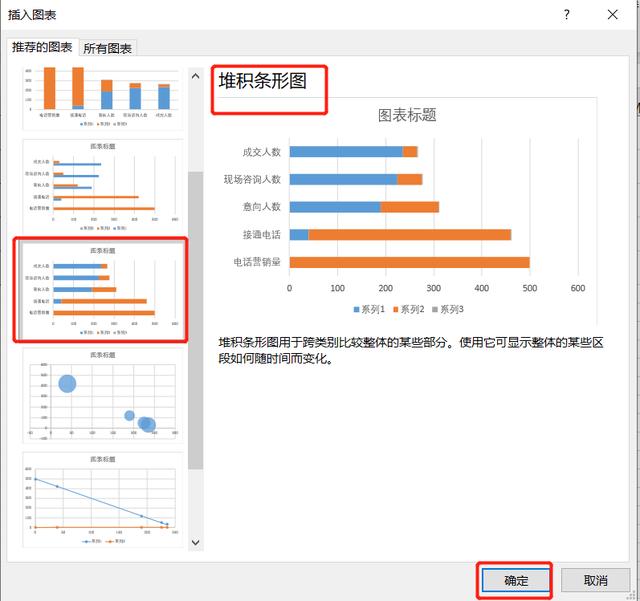Click the orange 电话营销量 bar in preview

pos(409,262)
